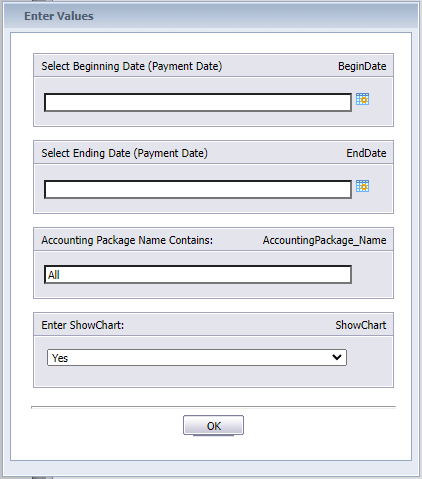Click the Enter Values dialog title
Viewport: 422px width, 479px height.
59,16
